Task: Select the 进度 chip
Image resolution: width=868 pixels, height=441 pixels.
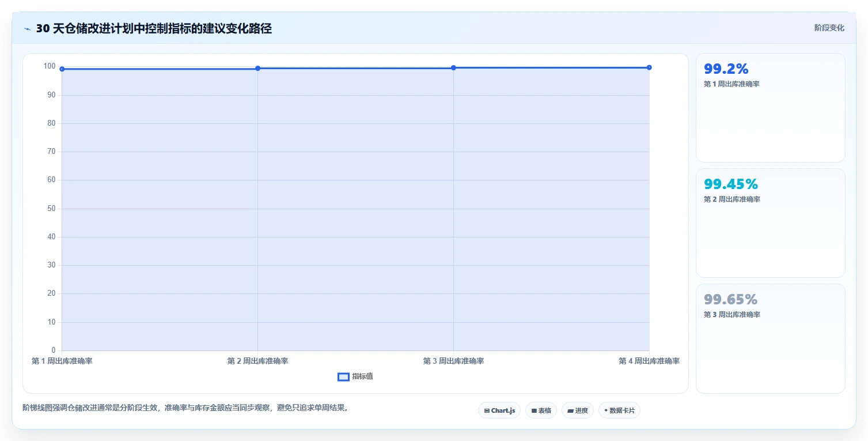Action: coord(577,410)
